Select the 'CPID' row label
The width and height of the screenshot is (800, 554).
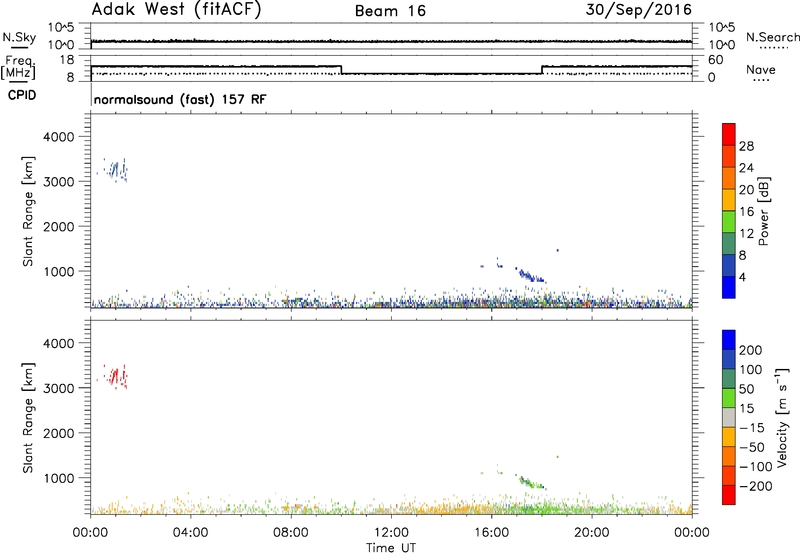click(x=22, y=95)
